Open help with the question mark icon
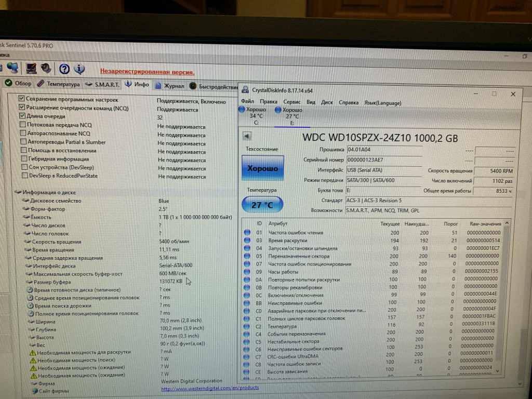This screenshot has height=399, width=532. coord(64,69)
